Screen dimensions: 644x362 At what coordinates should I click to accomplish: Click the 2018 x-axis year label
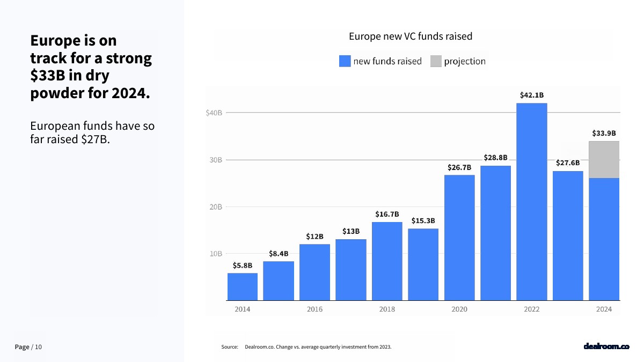pos(387,309)
